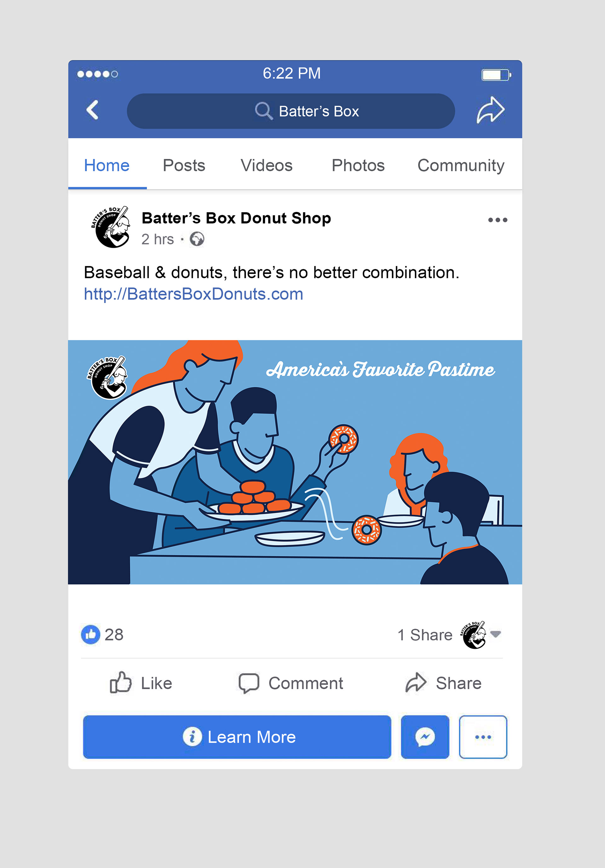The image size is (605, 868).
Task: Expand the account selector arrow near Share
Action: pyautogui.click(x=495, y=634)
